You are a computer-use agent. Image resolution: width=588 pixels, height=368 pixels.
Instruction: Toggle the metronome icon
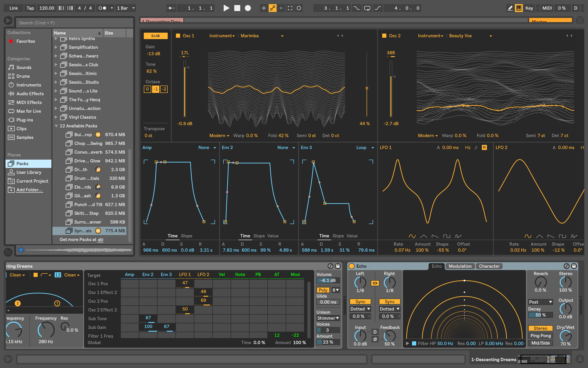[x=102, y=8]
